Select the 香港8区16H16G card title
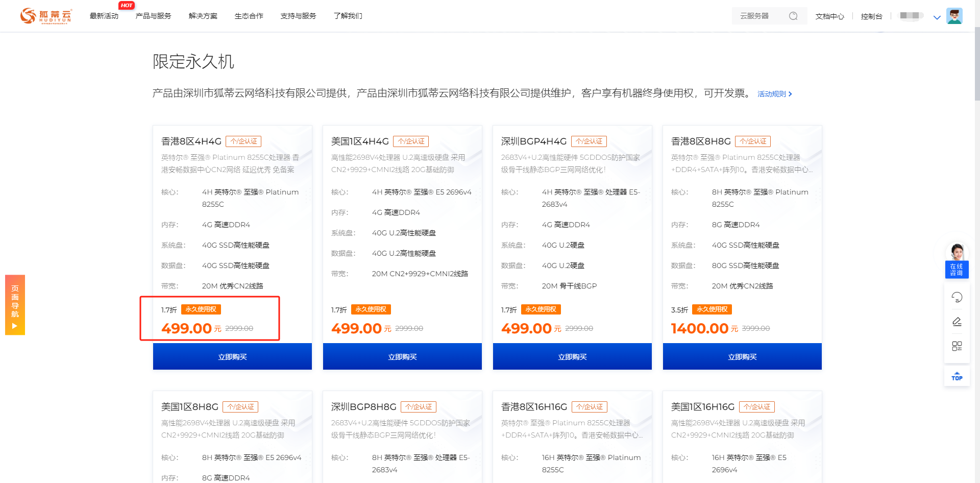Screen dimensions: 980x483 (534, 407)
